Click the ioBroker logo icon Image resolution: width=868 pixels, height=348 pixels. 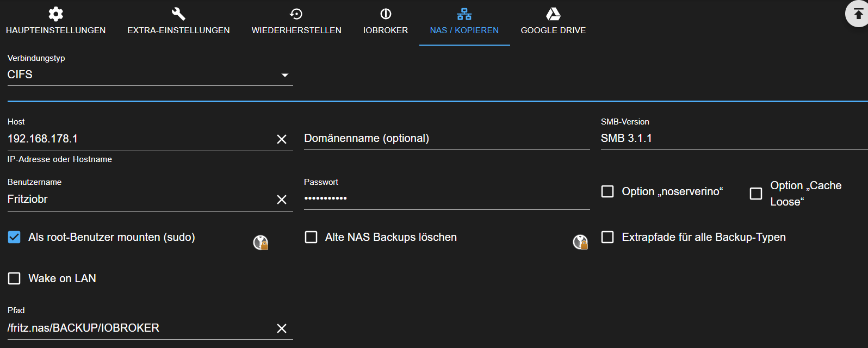click(x=386, y=14)
